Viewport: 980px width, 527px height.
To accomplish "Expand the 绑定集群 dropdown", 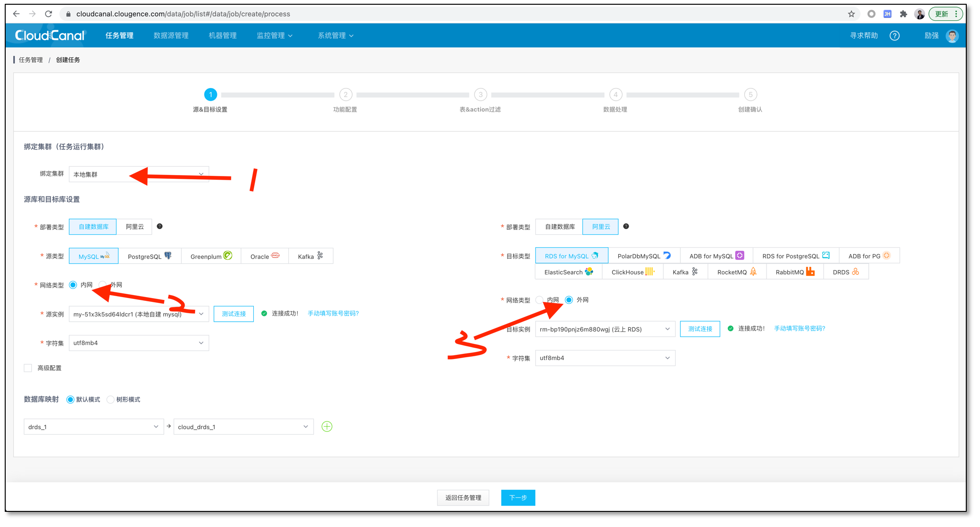I will [x=139, y=175].
